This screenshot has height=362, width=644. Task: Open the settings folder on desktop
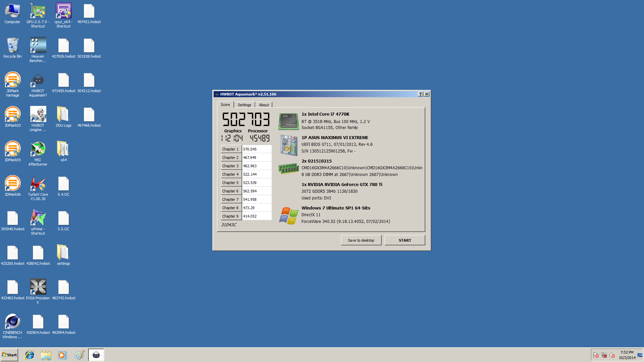[x=63, y=255]
